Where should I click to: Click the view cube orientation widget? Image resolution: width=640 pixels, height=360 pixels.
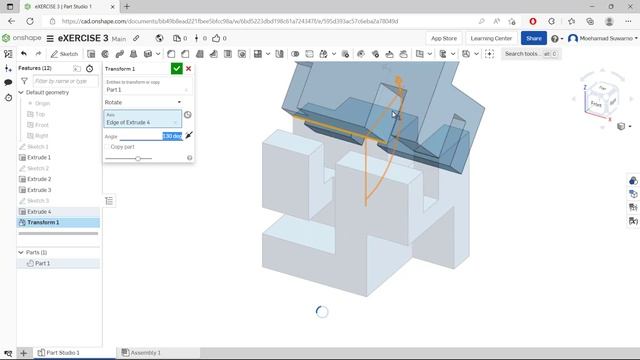tap(602, 99)
